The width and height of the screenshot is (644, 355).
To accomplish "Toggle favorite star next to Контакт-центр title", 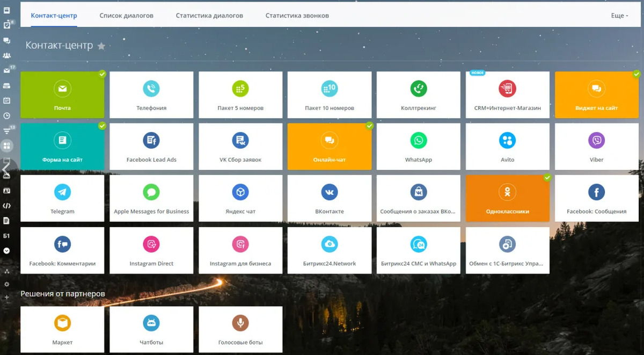I will 101,46.
